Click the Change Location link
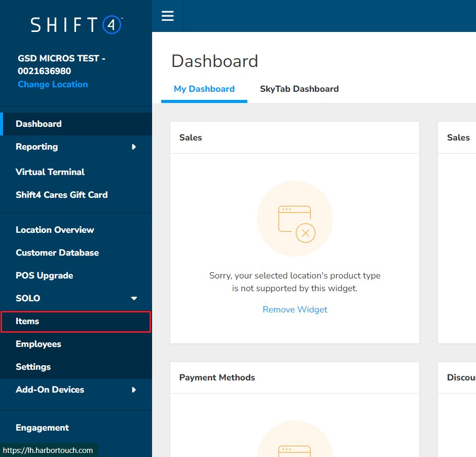The width and height of the screenshot is (476, 457). pos(53,84)
